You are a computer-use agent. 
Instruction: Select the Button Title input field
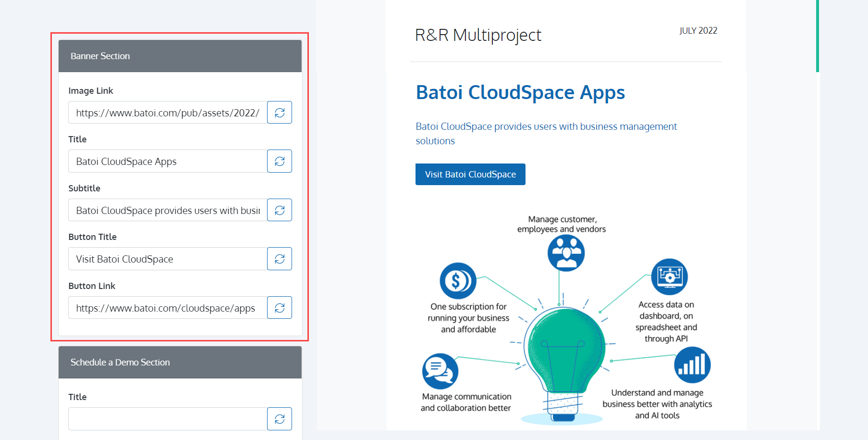[x=168, y=259]
